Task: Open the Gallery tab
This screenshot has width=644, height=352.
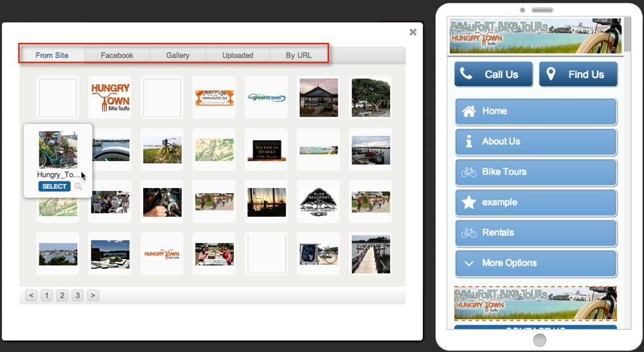Action: (178, 55)
